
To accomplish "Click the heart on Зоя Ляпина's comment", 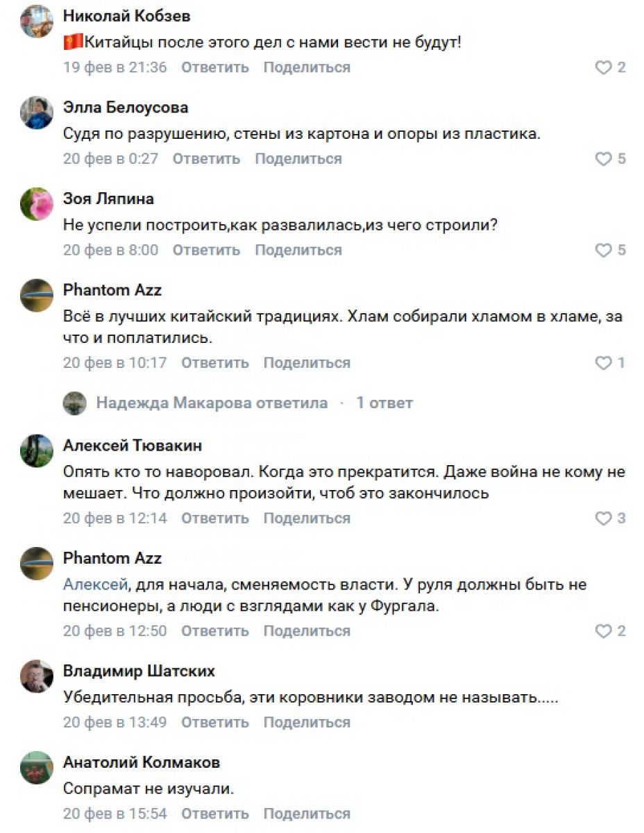I will point(603,250).
